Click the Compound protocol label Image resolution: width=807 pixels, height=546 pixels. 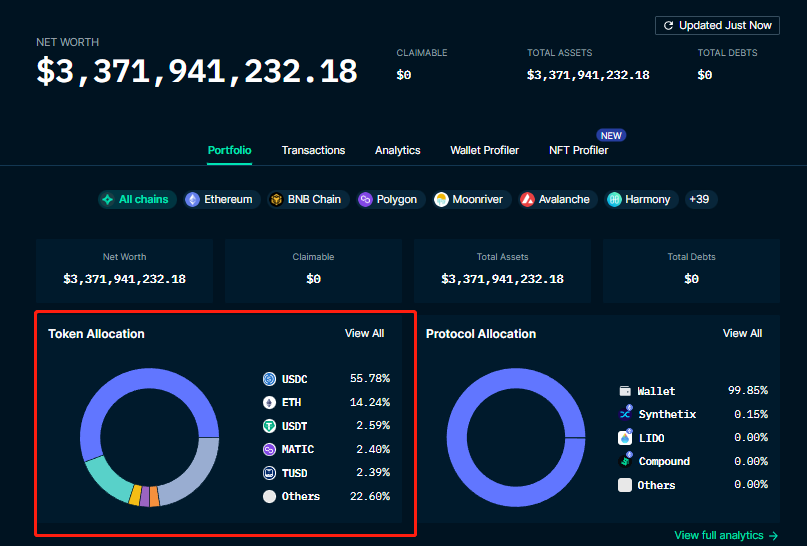tap(664, 461)
